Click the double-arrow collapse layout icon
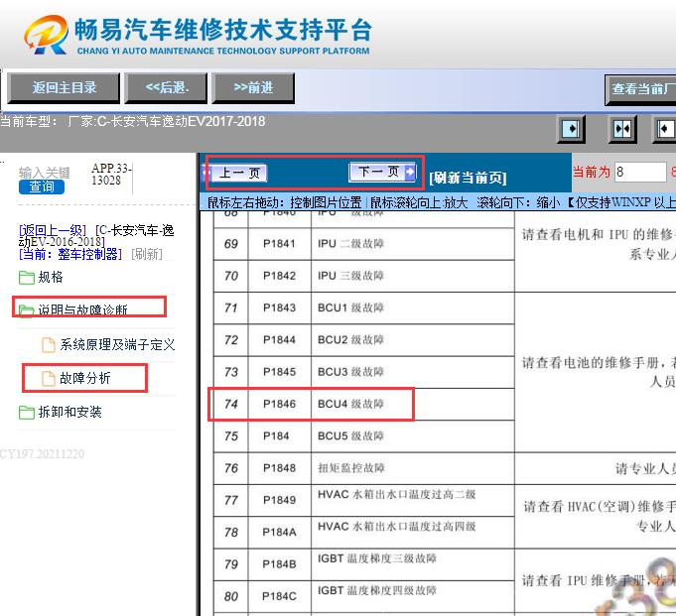Image resolution: width=676 pixels, height=616 pixels. 622,129
